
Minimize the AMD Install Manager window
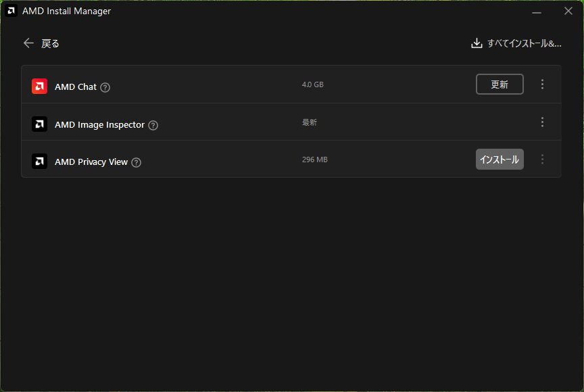point(537,11)
